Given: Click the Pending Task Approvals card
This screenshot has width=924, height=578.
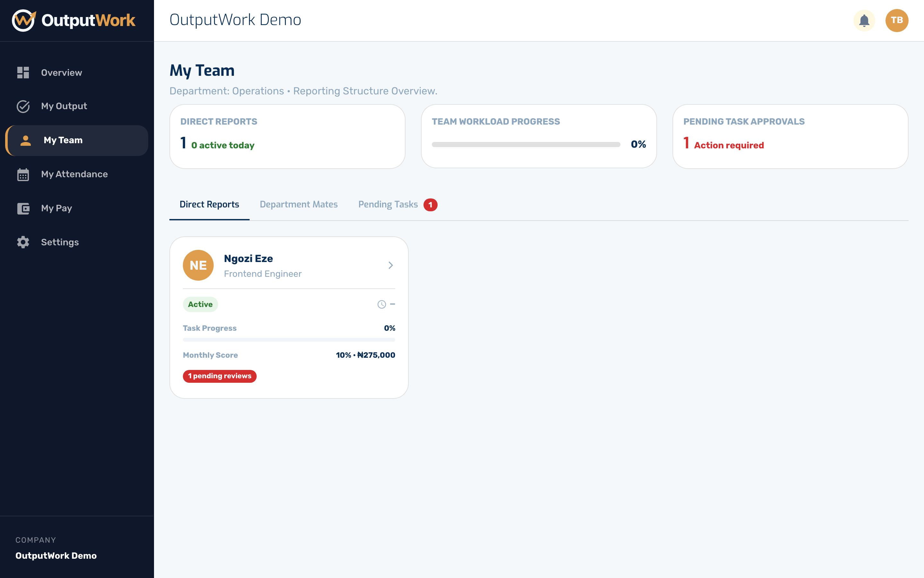Looking at the screenshot, I should tap(790, 136).
